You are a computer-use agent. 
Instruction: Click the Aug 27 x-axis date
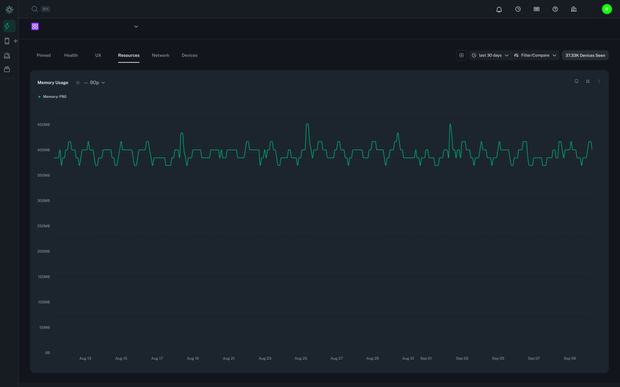(x=336, y=358)
